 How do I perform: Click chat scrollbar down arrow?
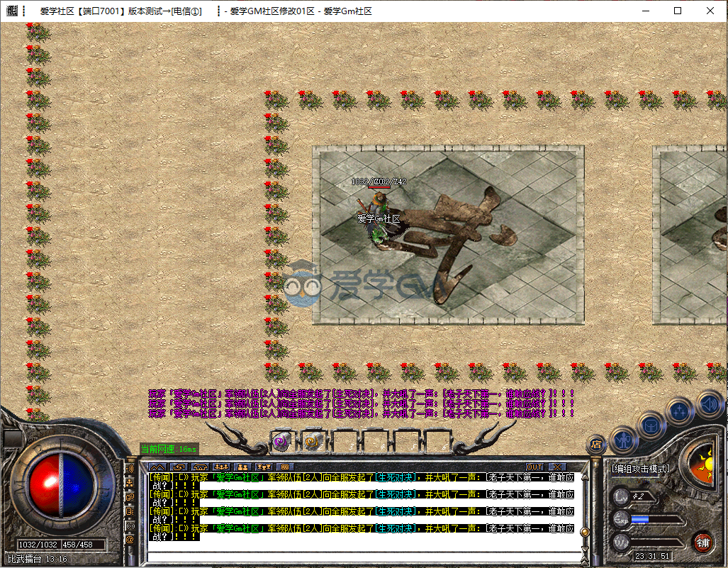[585, 548]
